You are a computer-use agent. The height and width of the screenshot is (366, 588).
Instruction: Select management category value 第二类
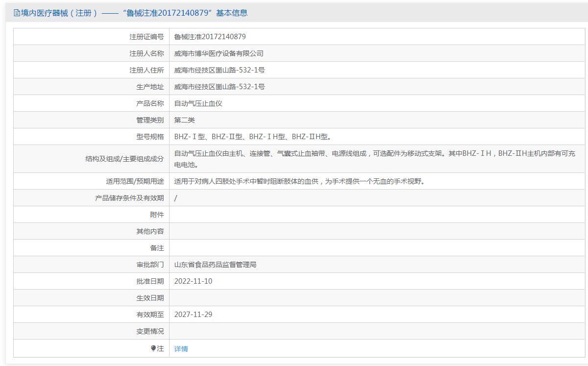click(184, 120)
